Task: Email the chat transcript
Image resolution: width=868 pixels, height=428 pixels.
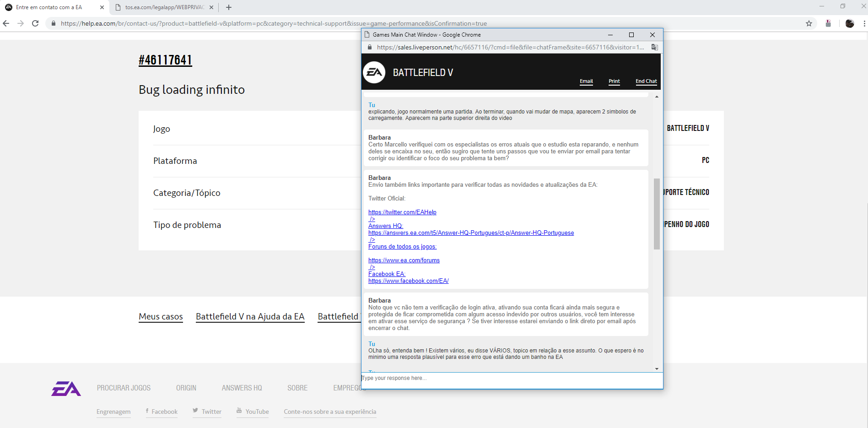Action: [586, 81]
